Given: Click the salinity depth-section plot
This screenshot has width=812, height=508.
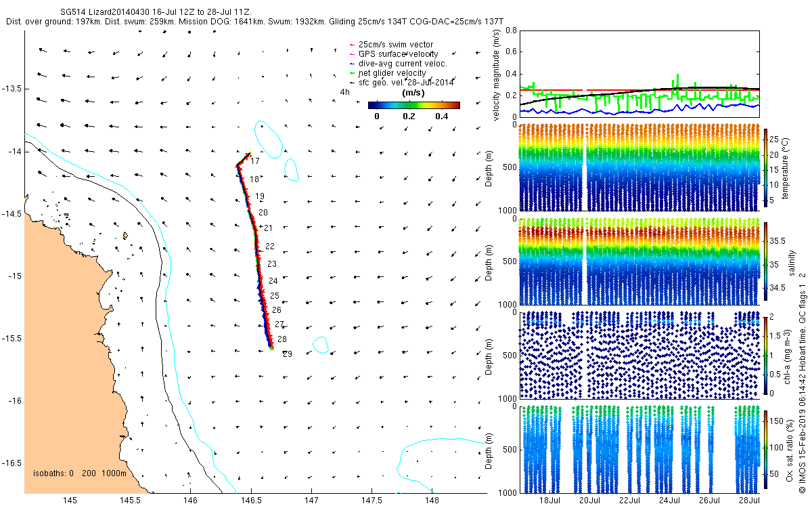Looking at the screenshot, I should (639, 261).
